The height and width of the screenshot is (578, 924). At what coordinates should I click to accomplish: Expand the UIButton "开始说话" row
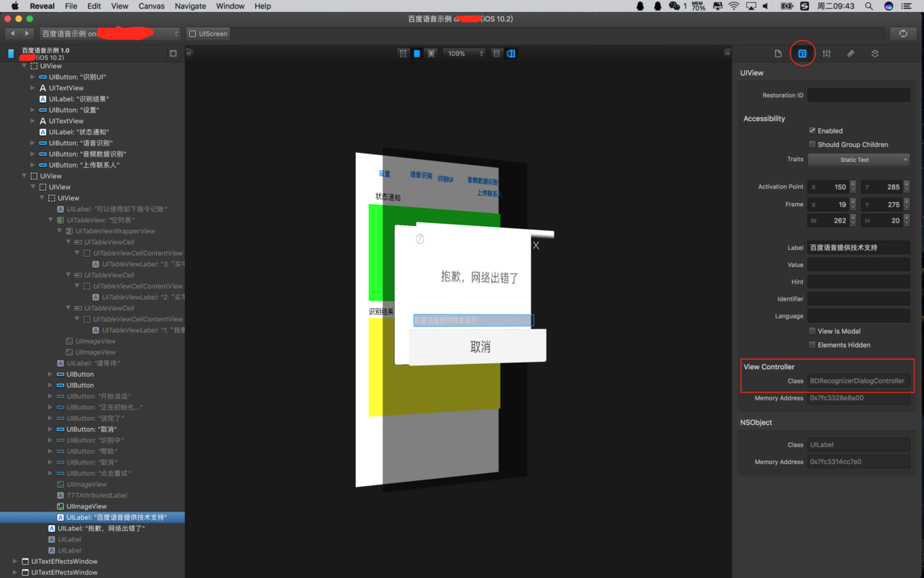tap(50, 396)
